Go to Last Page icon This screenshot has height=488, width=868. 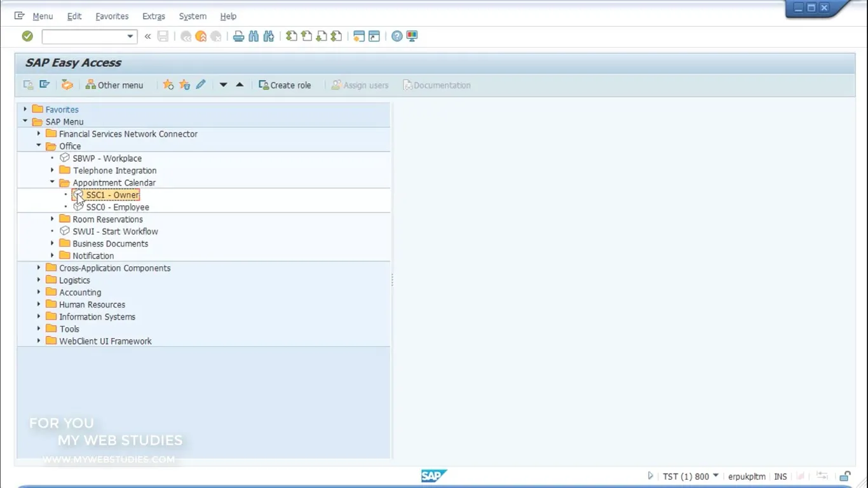337,36
